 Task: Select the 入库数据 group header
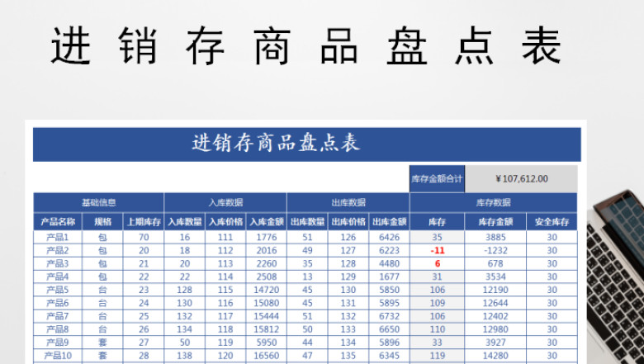225,202
